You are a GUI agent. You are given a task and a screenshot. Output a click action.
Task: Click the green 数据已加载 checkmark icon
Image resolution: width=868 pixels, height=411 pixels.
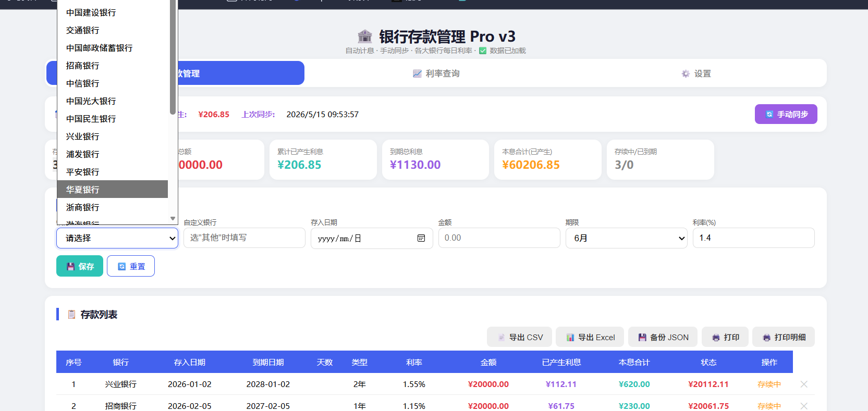(x=483, y=51)
